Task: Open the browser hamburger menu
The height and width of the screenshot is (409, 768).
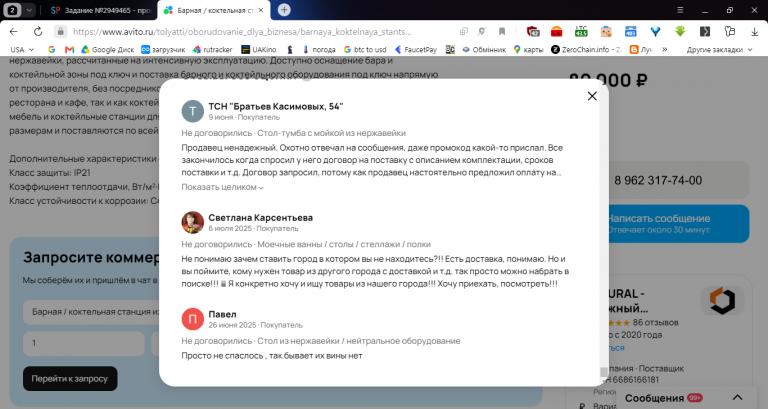Action: click(x=680, y=10)
